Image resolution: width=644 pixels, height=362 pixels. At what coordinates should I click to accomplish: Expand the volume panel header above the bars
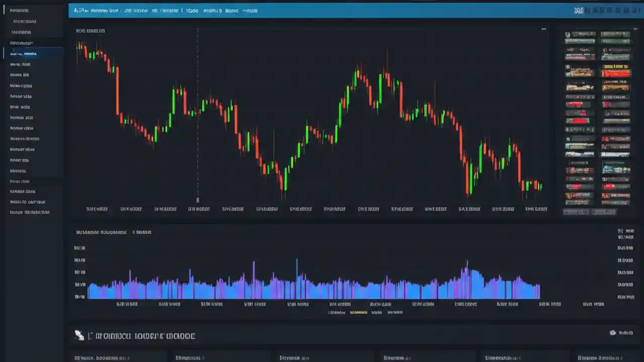coord(101,232)
